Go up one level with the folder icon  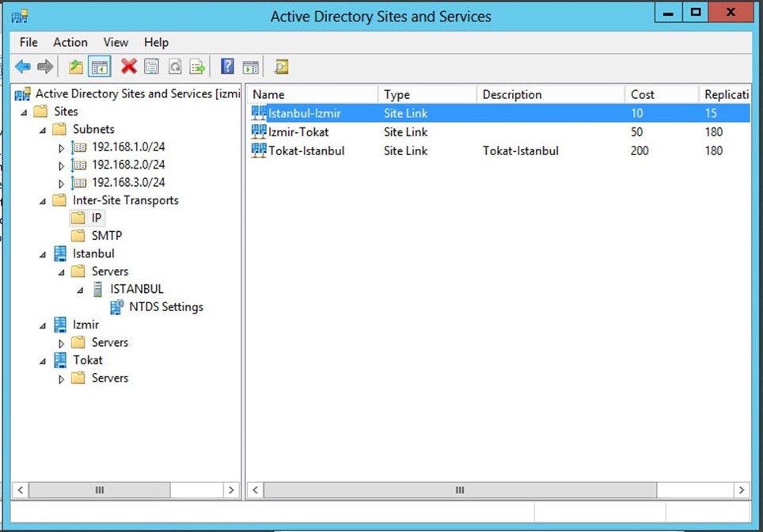coord(75,66)
